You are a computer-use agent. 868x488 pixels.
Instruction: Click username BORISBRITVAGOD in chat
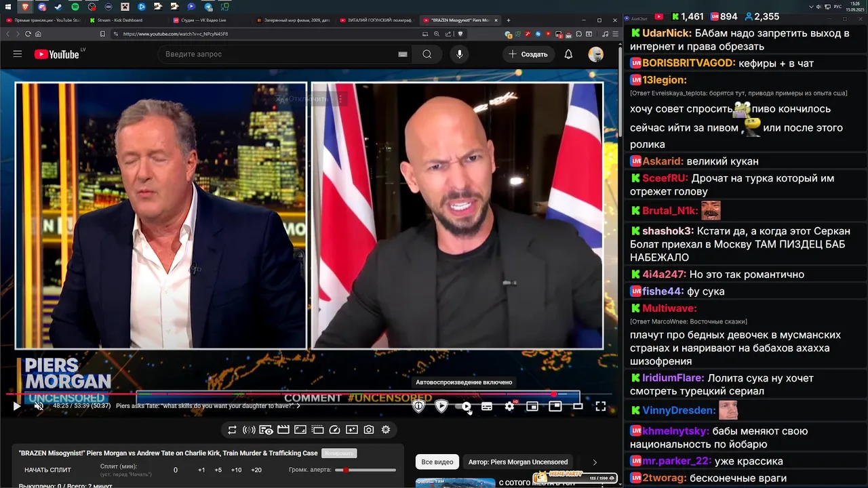(689, 63)
